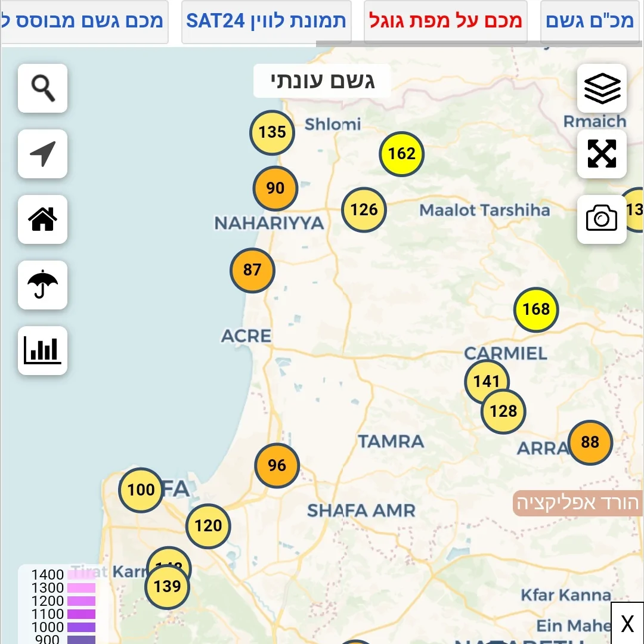
Task: Close the legend with the X button
Action: point(627,624)
